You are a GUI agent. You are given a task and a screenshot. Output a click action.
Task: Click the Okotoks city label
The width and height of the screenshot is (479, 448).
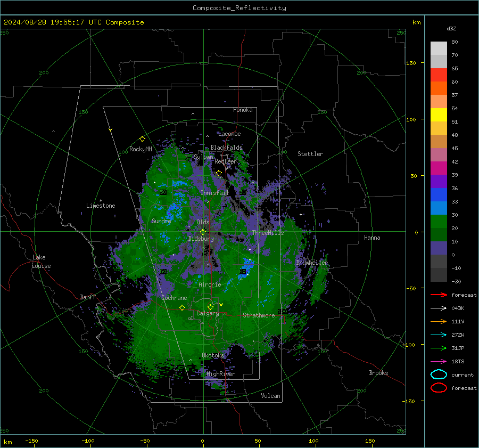pyautogui.click(x=213, y=355)
